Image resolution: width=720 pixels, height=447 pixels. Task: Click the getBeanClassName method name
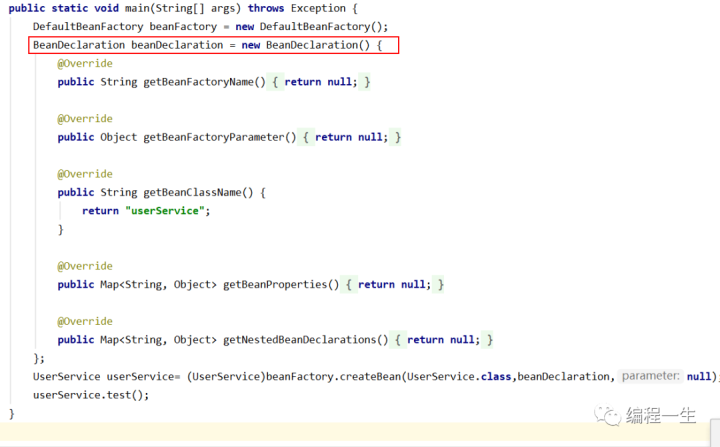pyautogui.click(x=192, y=192)
